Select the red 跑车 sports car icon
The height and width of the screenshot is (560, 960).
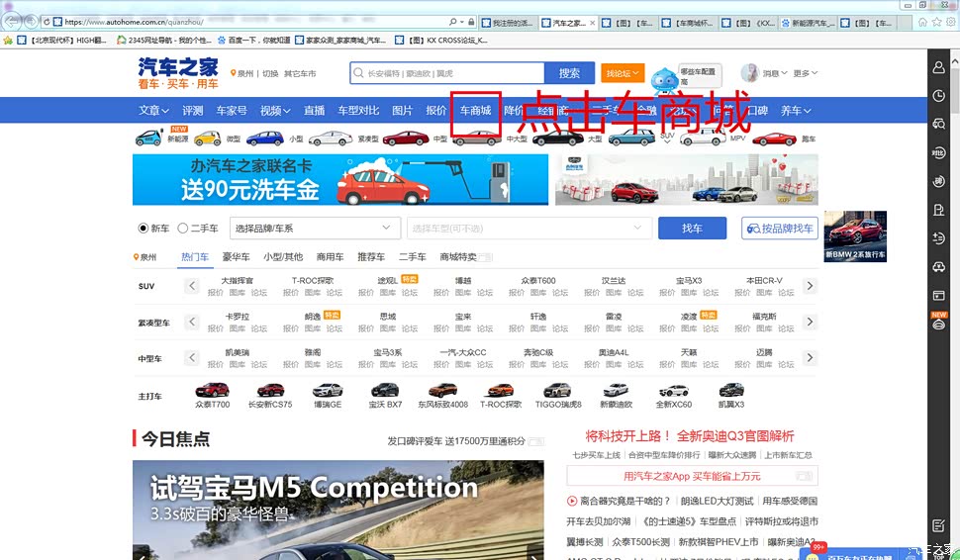(x=774, y=139)
